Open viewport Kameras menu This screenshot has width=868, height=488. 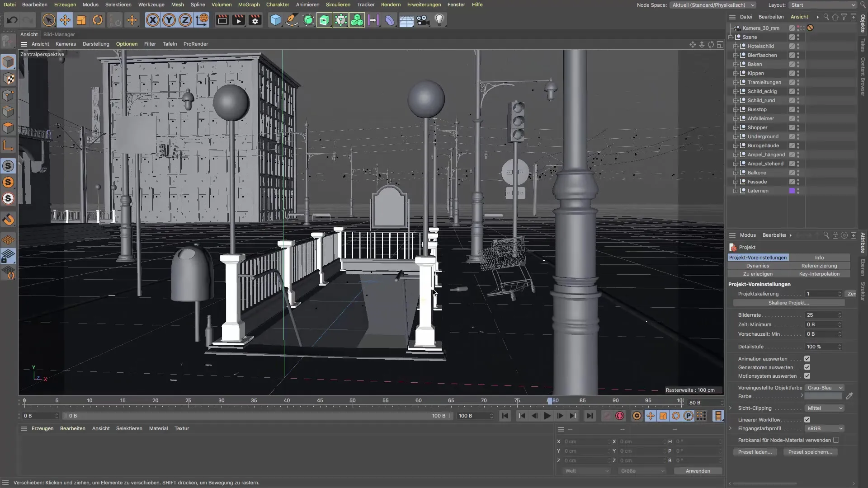66,44
